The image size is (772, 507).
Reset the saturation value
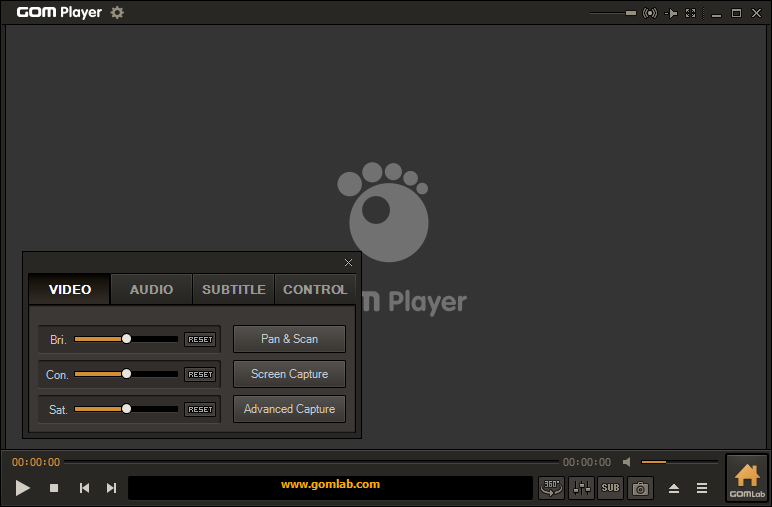200,409
